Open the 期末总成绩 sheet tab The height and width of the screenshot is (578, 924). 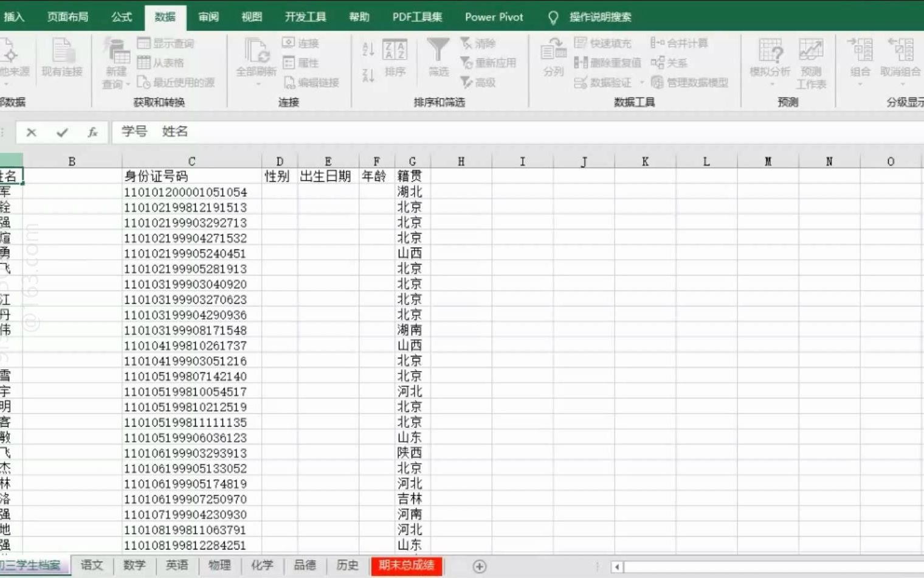[408, 565]
